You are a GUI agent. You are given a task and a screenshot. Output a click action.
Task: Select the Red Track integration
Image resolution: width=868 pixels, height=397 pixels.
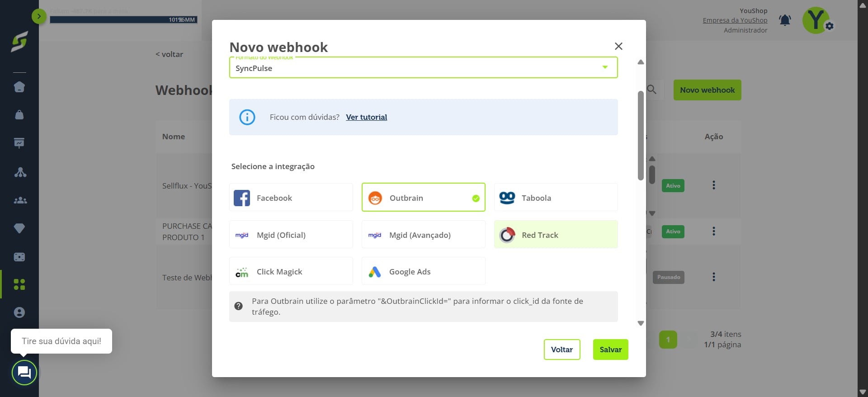tap(556, 235)
